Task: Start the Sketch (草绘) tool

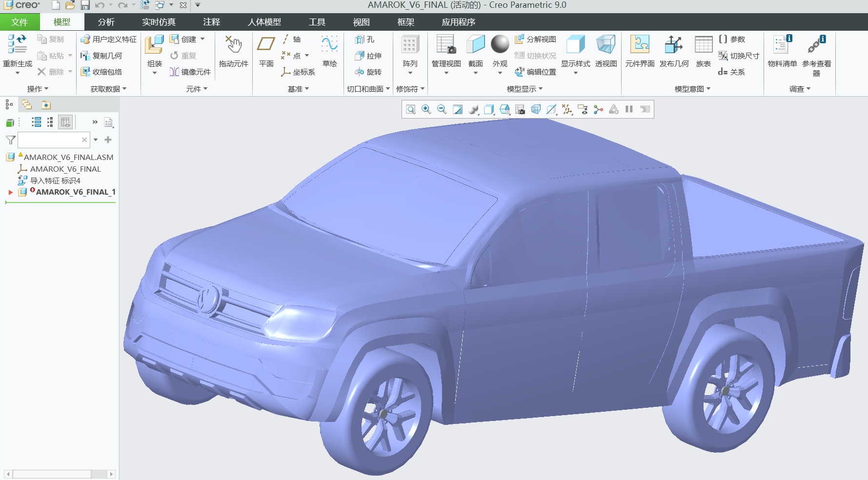Action: 330,51
